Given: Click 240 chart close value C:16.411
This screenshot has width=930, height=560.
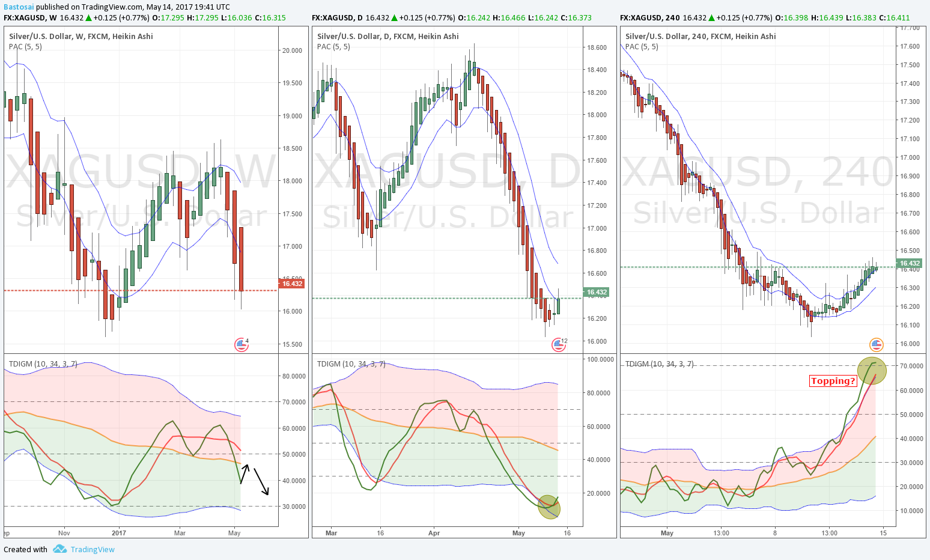Looking at the screenshot, I should pyautogui.click(x=894, y=17).
